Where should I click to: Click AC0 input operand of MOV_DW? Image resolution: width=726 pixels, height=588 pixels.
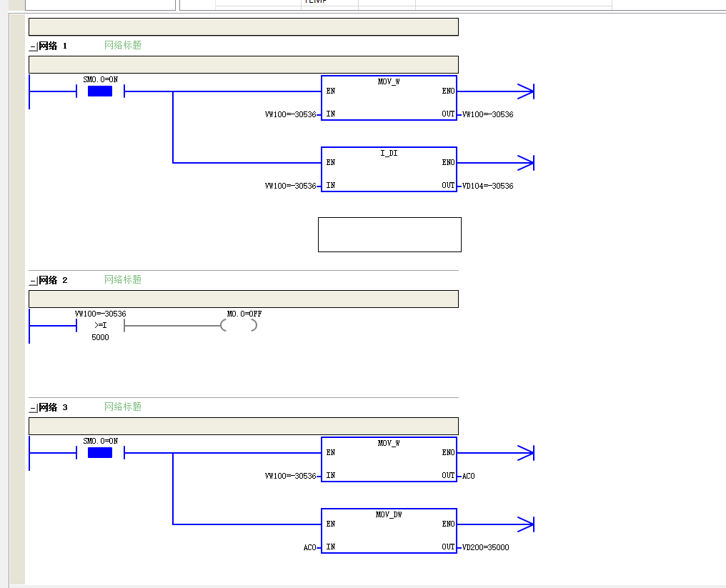(x=309, y=548)
